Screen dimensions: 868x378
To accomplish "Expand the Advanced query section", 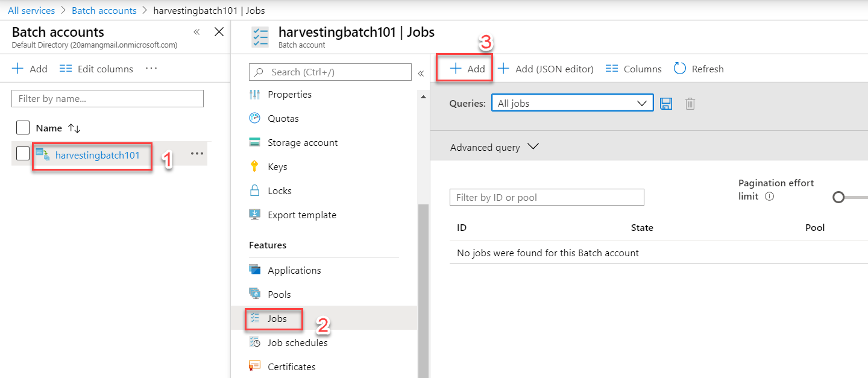I will pos(494,147).
